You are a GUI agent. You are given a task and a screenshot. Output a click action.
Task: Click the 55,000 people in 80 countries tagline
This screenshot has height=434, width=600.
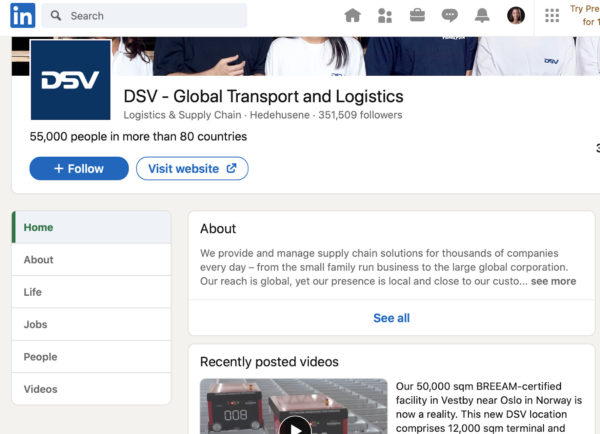pos(138,137)
